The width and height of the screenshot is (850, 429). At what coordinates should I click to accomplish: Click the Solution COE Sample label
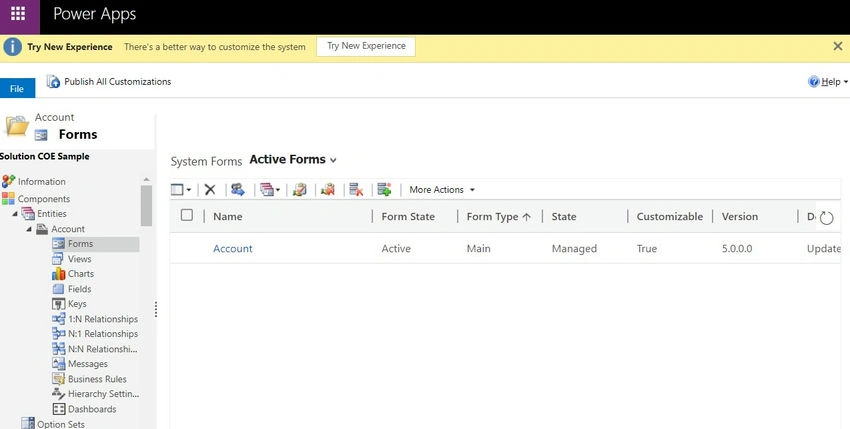pyautogui.click(x=44, y=156)
